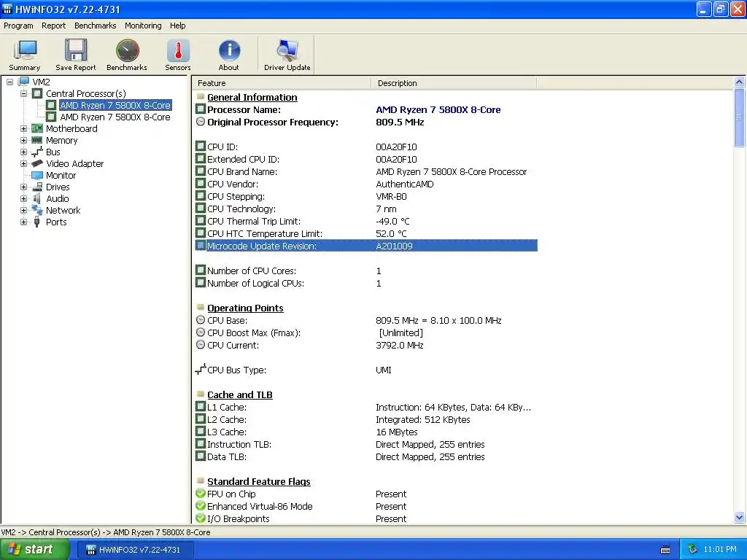747x560 pixels.
Task: Click the Network icon in tree
Action: coord(37,210)
